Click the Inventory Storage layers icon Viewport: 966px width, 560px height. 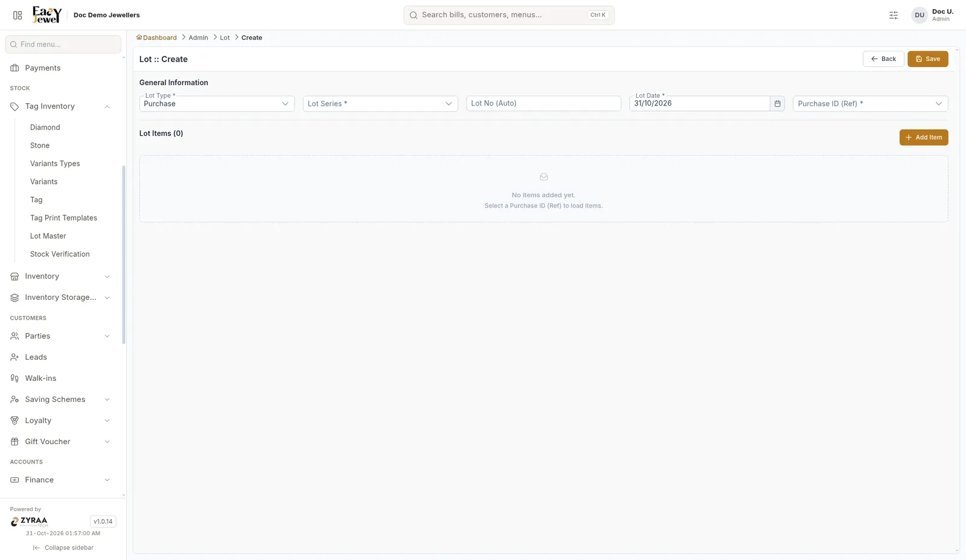point(14,297)
